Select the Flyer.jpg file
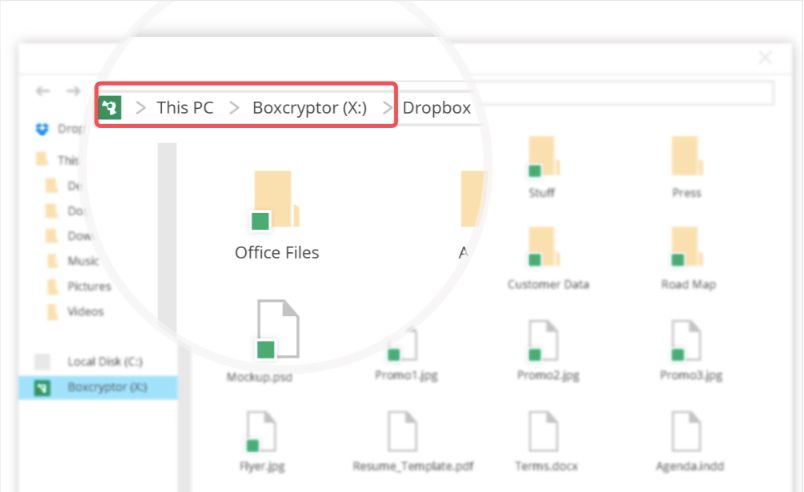Viewport: 804px width, 492px height. click(x=262, y=442)
